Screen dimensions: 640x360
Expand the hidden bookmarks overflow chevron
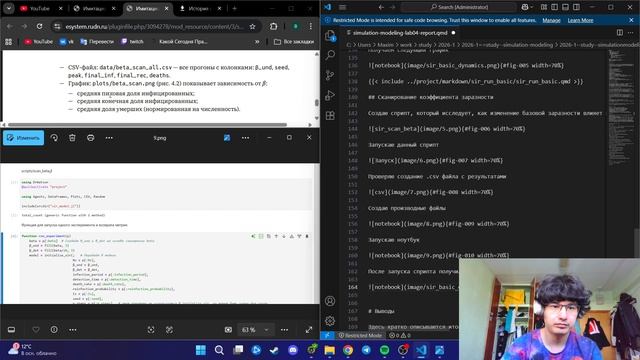(257, 42)
